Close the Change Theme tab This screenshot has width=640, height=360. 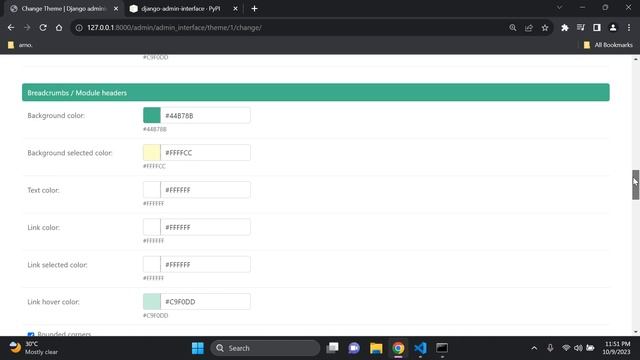pyautogui.click(x=116, y=9)
